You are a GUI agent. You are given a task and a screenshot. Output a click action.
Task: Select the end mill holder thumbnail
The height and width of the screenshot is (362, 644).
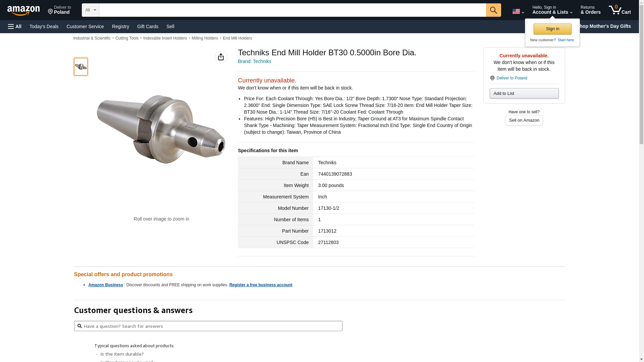point(81,67)
